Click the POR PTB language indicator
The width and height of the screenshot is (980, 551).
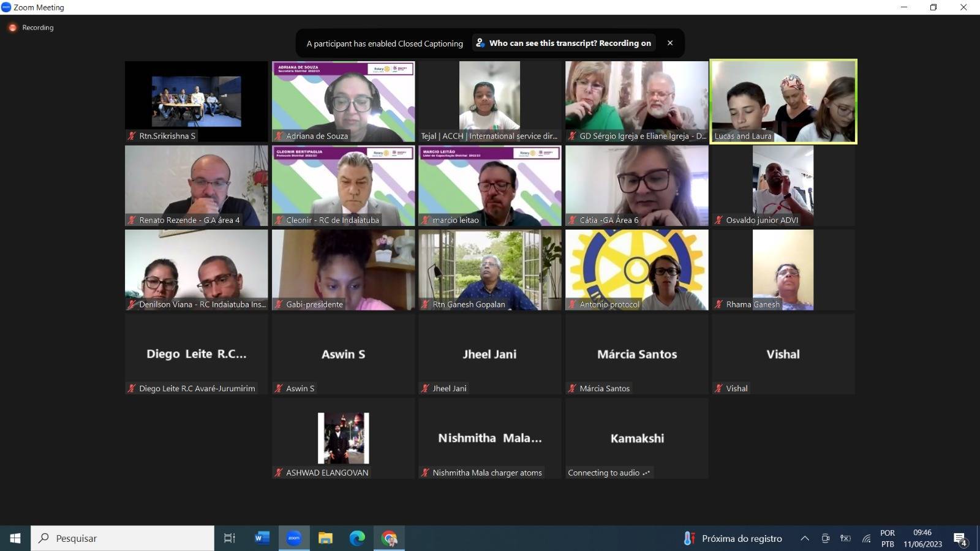pos(888,538)
